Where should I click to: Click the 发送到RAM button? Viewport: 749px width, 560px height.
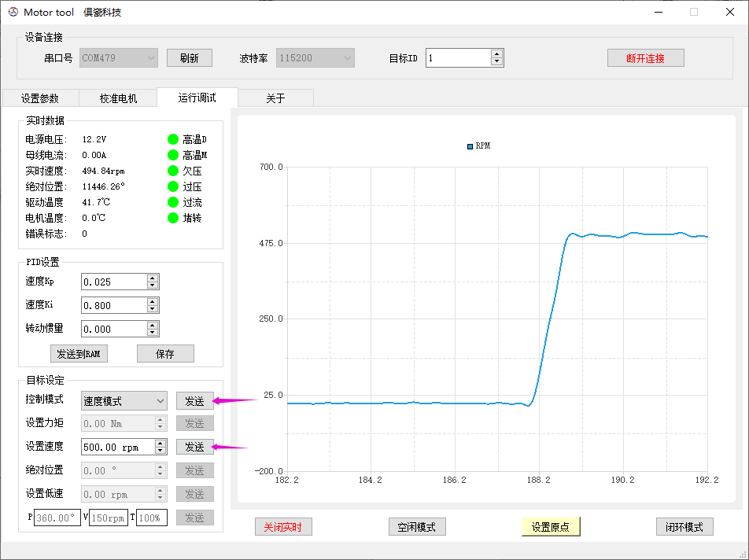[x=79, y=354]
